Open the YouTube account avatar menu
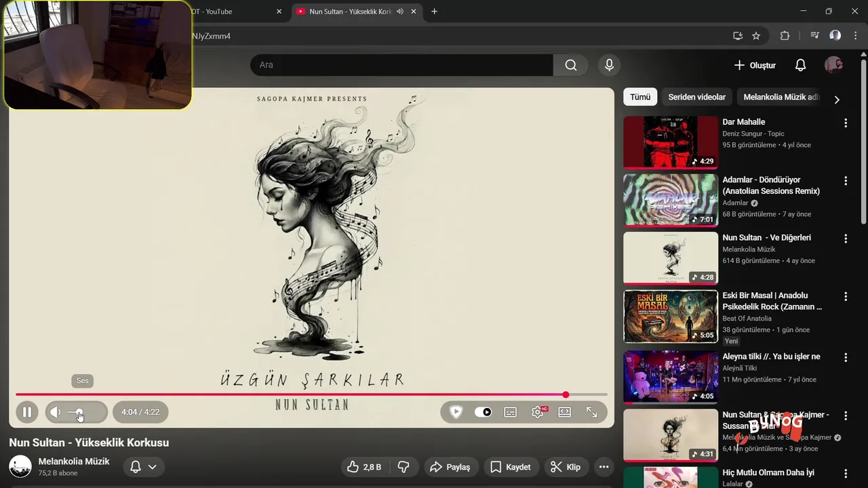Image resolution: width=868 pixels, height=488 pixels. [x=833, y=65]
